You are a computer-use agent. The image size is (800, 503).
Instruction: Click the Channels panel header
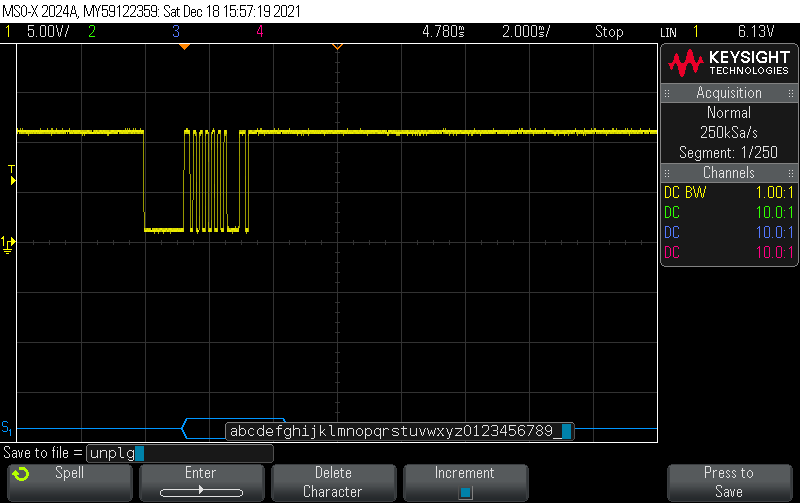[x=729, y=173]
